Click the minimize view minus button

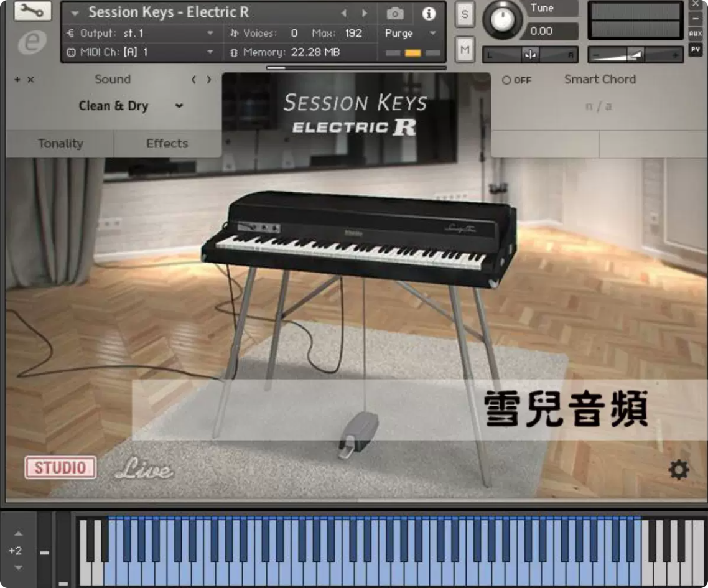[696, 19]
